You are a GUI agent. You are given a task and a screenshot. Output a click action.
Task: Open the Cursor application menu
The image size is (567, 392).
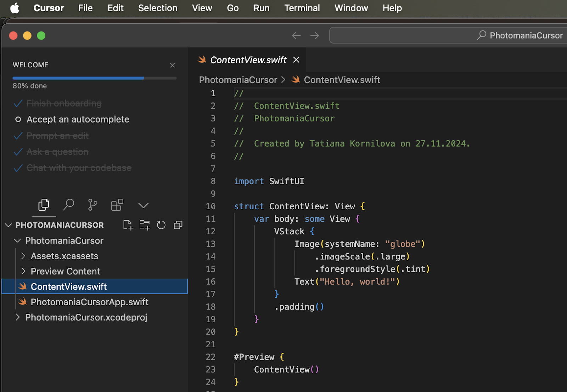(x=49, y=8)
